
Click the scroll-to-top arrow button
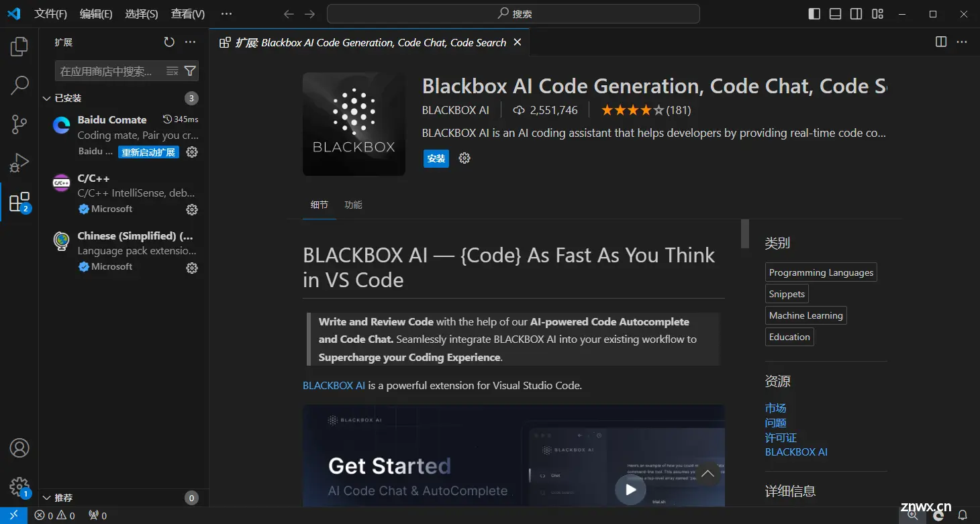click(707, 474)
